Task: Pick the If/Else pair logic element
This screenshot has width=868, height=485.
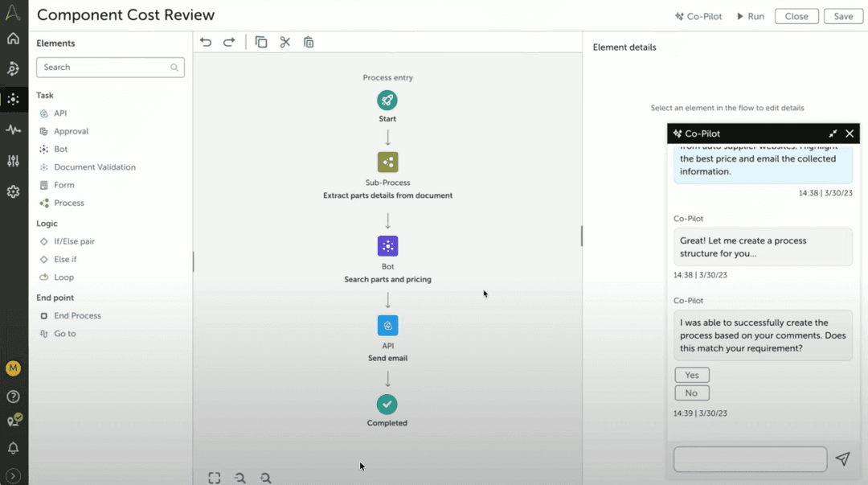Action: click(x=67, y=241)
